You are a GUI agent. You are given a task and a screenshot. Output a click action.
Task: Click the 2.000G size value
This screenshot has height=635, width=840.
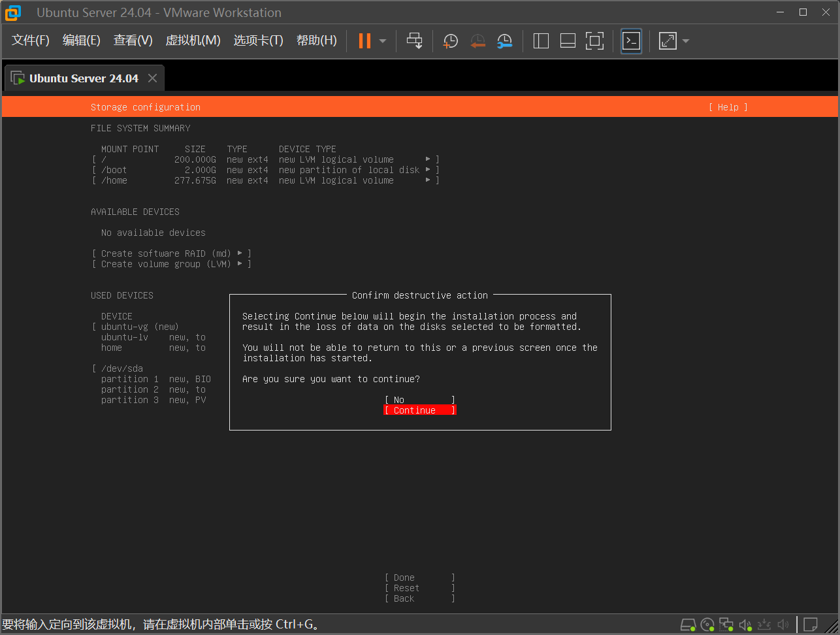point(201,170)
